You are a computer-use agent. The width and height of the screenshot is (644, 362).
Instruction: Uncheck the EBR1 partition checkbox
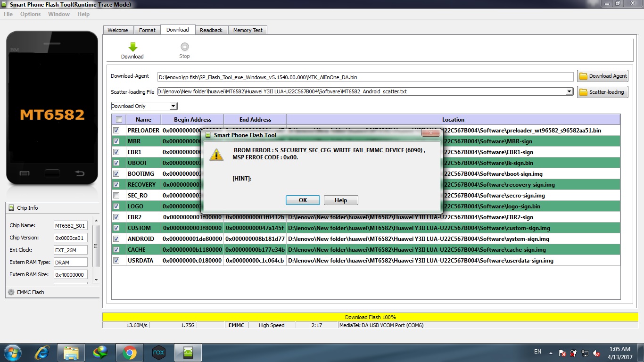(x=116, y=152)
